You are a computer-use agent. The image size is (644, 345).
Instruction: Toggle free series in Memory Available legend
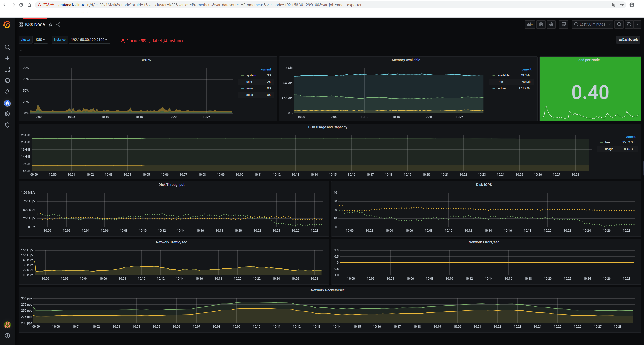(500, 82)
